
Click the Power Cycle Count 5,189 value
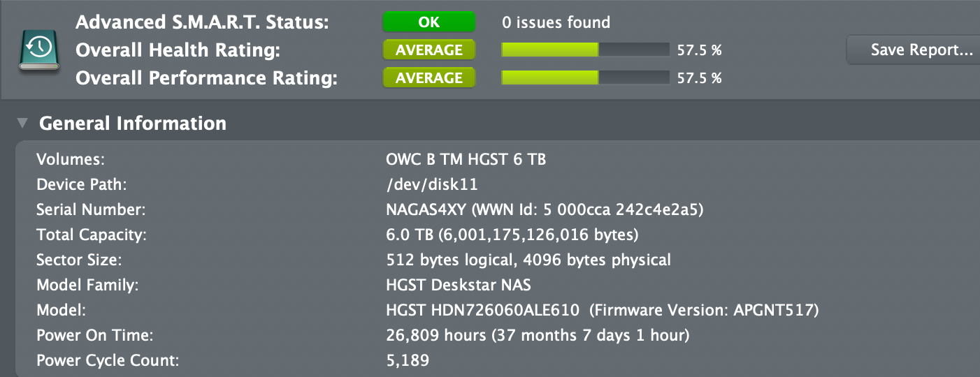(x=408, y=361)
